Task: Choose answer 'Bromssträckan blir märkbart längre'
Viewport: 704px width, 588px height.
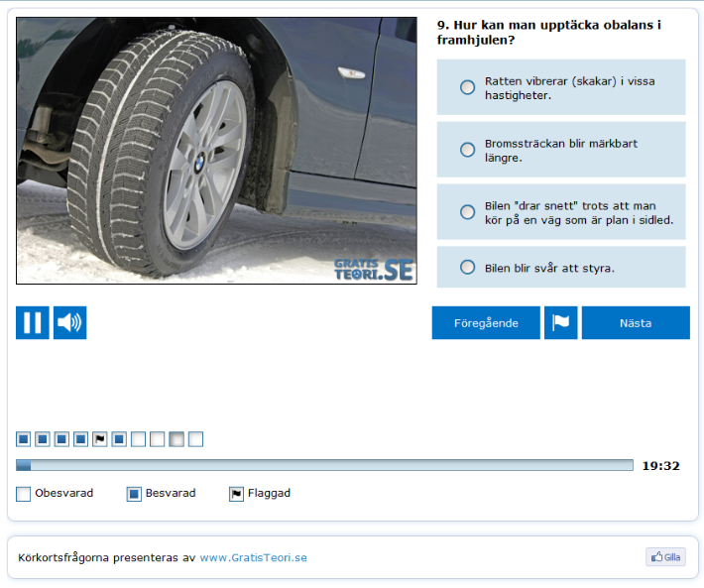Action: pyautogui.click(x=467, y=150)
